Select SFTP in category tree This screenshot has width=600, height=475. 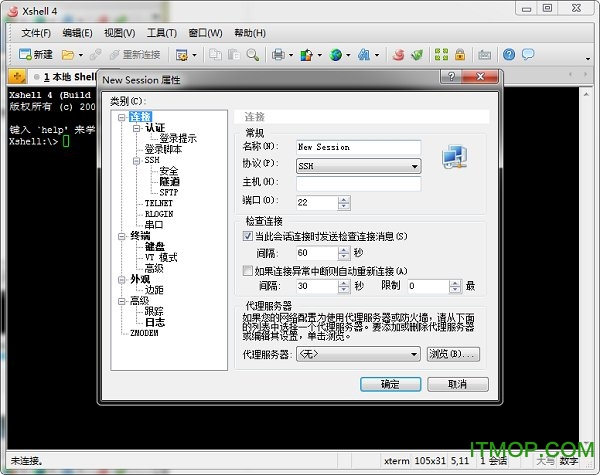[169, 193]
